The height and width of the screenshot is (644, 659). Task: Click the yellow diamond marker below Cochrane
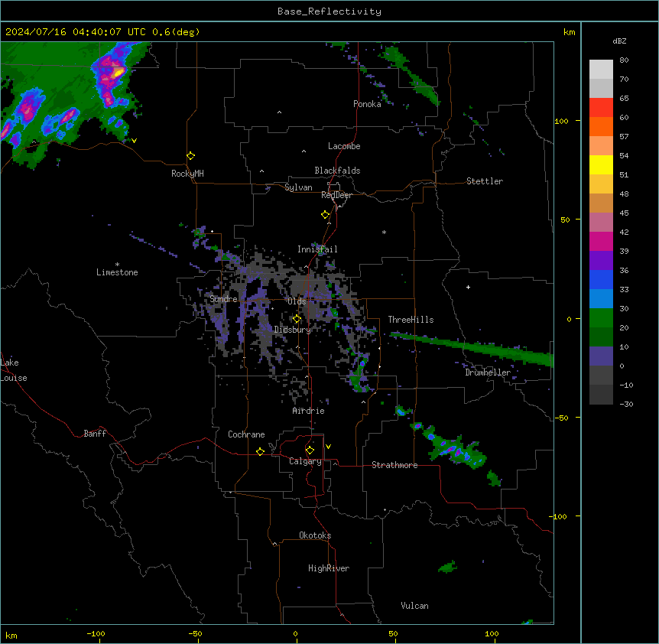point(260,451)
